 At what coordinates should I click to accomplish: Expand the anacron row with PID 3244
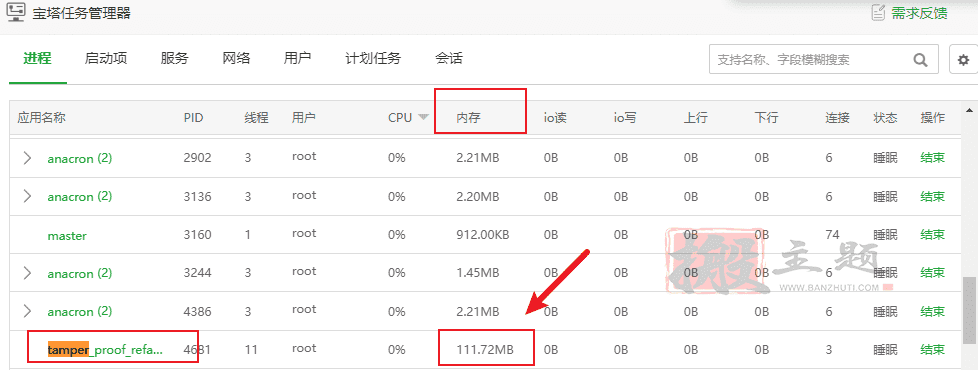tap(27, 273)
